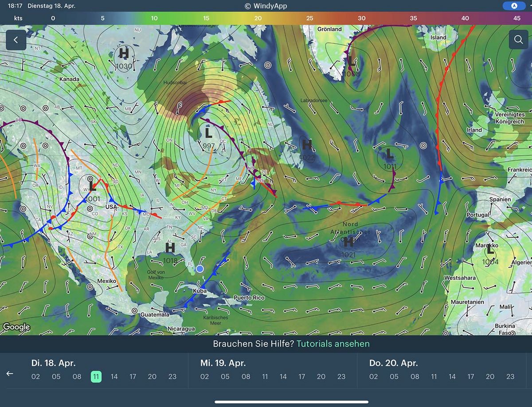Jump to 02 on Do. 20. Apr.

374,377
